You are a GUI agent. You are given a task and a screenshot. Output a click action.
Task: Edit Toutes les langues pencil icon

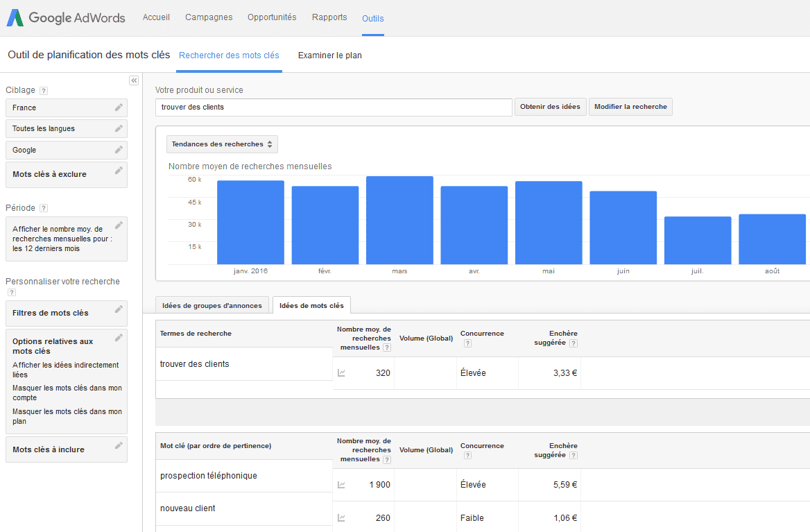[x=119, y=128]
